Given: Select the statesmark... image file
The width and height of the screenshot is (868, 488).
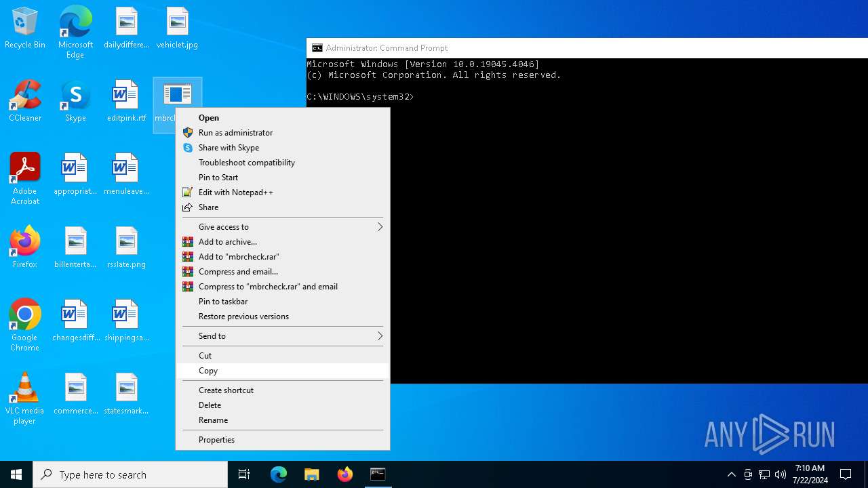Looking at the screenshot, I should [126, 394].
